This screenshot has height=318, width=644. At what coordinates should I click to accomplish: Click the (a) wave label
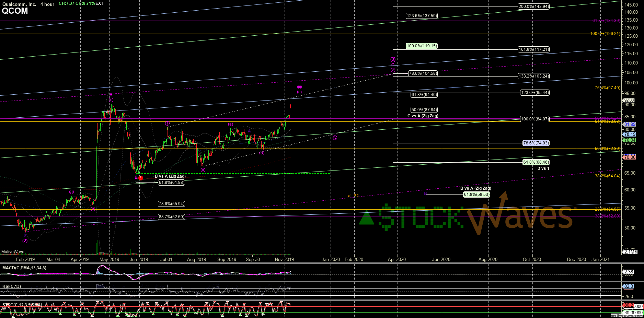(231, 124)
